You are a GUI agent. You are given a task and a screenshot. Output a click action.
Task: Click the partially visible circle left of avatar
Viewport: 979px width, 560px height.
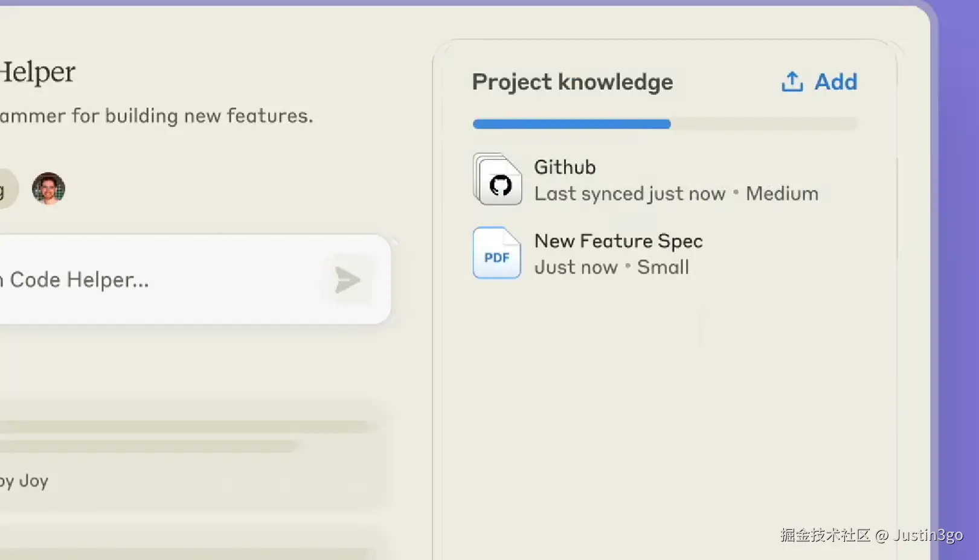(6, 189)
